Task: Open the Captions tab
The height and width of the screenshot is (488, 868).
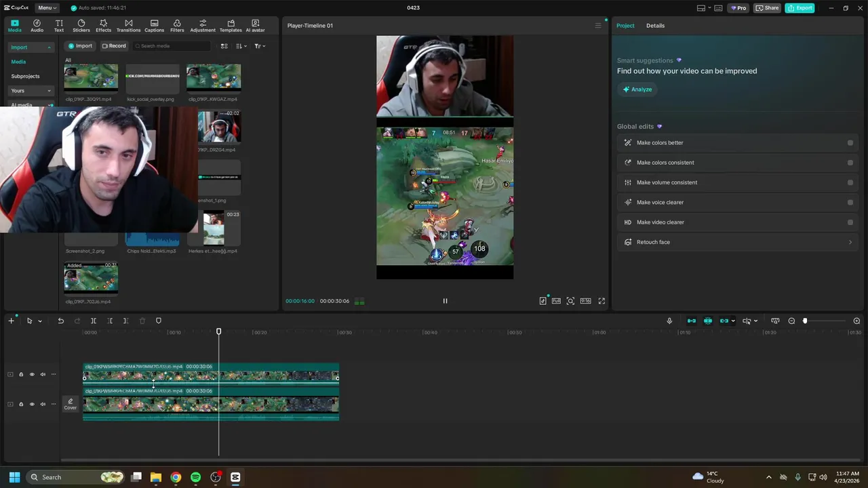Action: coord(154,26)
